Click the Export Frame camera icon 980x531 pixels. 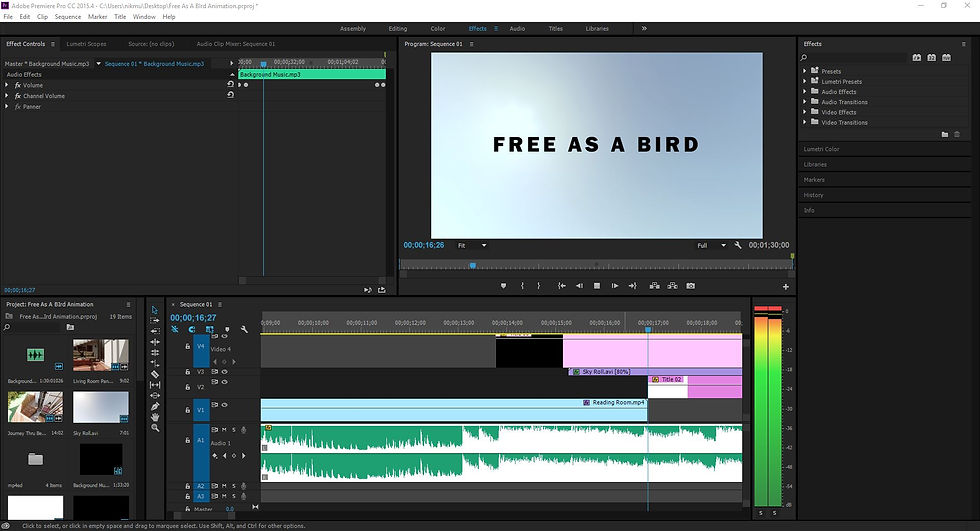point(691,285)
